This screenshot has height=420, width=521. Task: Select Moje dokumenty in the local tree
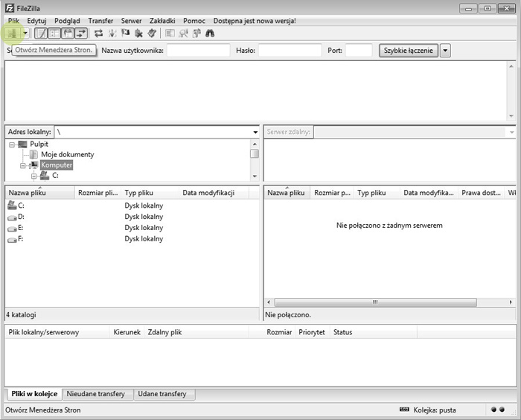tap(68, 154)
